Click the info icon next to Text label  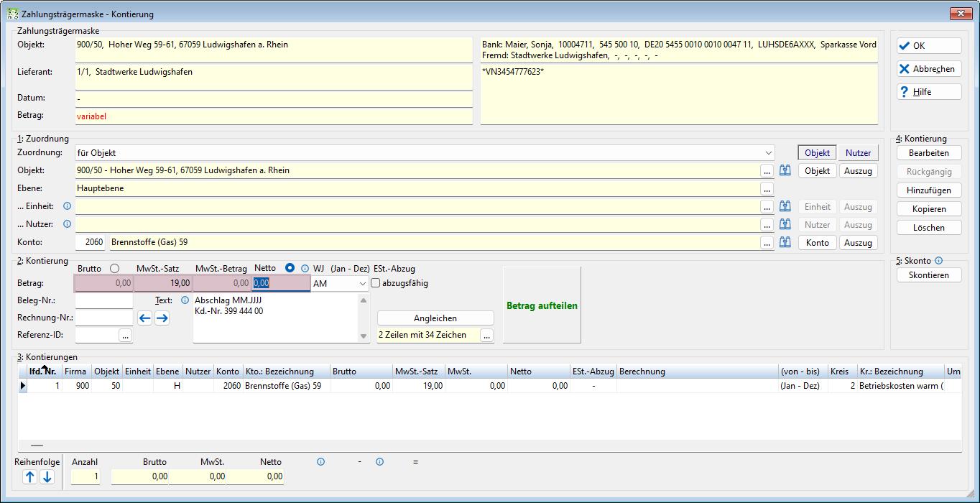(x=185, y=300)
